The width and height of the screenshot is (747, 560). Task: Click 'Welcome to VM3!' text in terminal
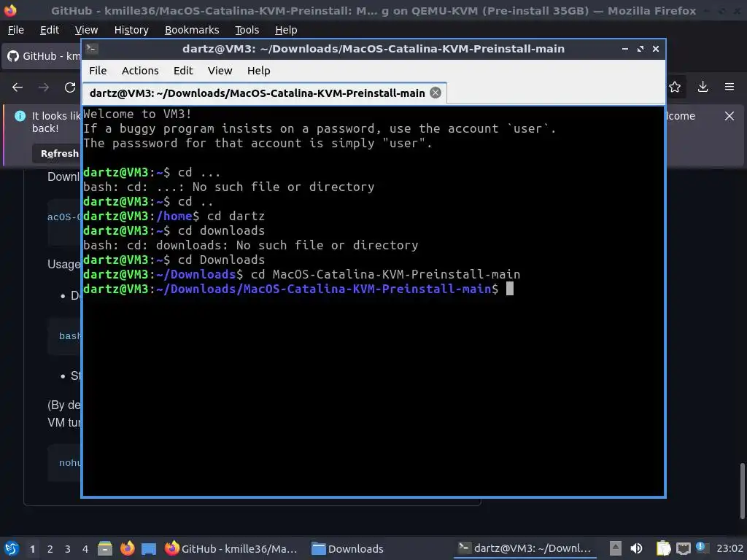click(137, 114)
